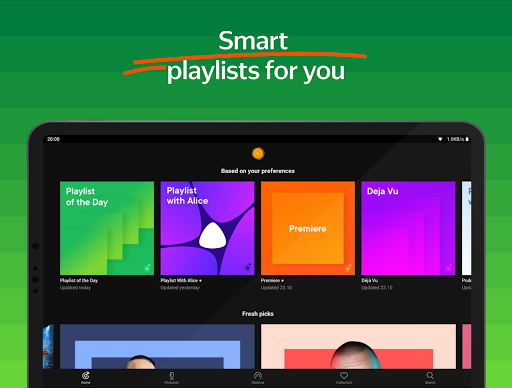Tap the Wi-Fi status icon
Viewport: 512px width, 388px height.
coord(440,139)
